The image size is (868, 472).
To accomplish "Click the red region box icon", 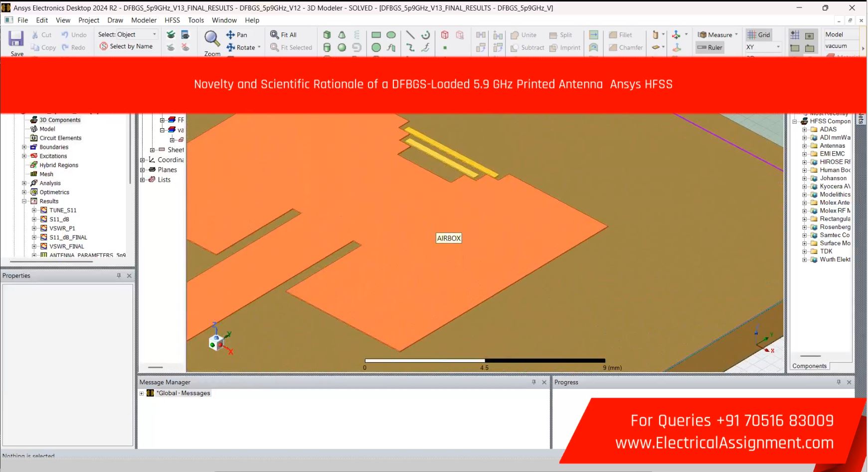I will click(x=445, y=34).
